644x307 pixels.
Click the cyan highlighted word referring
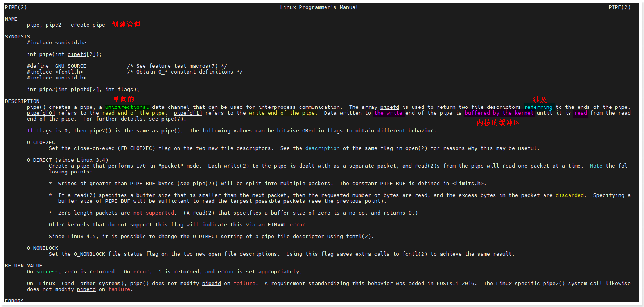click(x=538, y=107)
